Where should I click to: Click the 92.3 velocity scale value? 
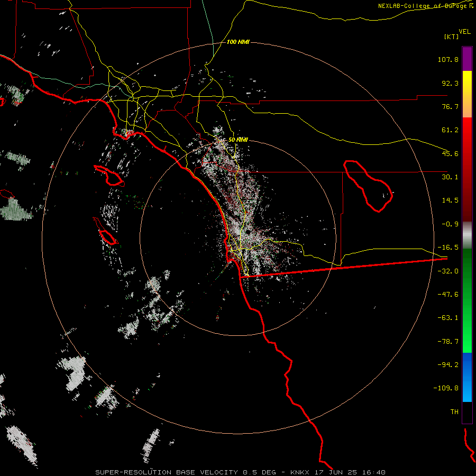(450, 83)
